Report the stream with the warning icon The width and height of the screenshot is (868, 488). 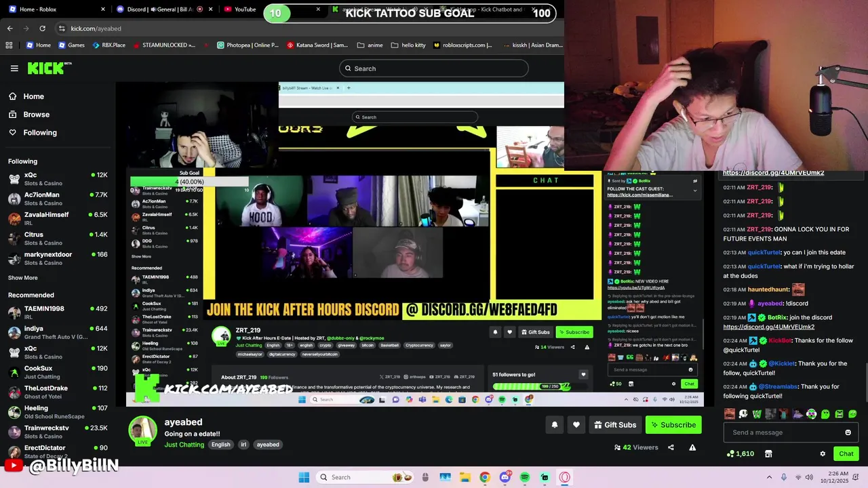tap(692, 447)
